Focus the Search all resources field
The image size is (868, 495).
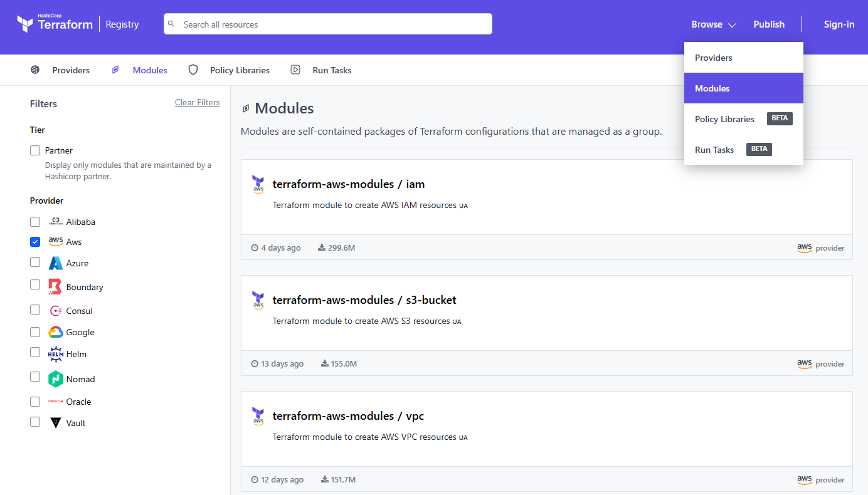coord(328,24)
